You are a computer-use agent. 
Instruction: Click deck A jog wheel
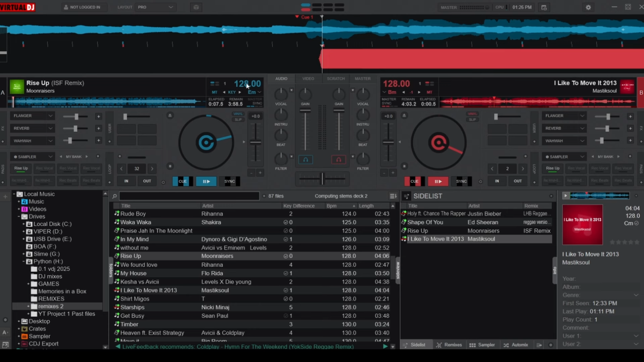(x=206, y=143)
